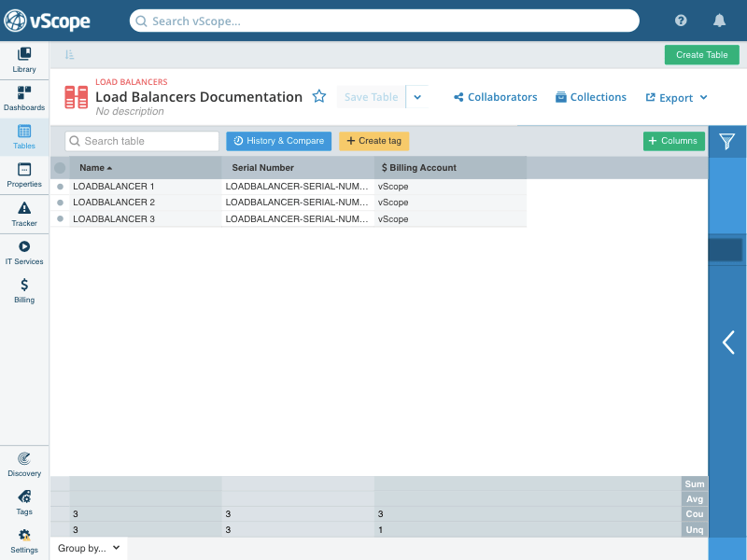
Task: Click the Load Balancers Documentation title
Action: click(199, 97)
